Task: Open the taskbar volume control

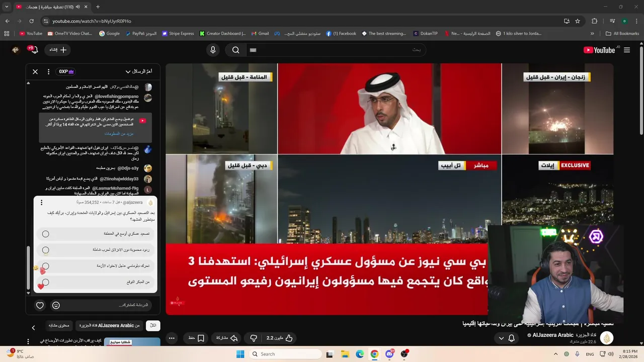Action: point(610,354)
